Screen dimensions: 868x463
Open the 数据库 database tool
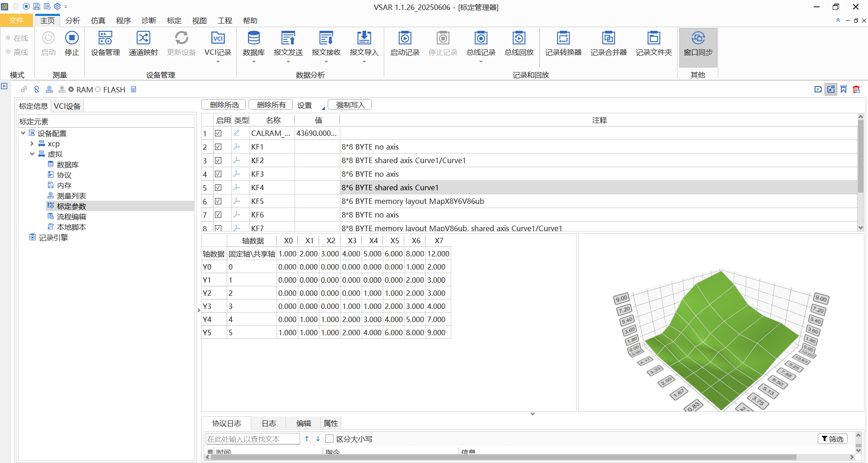[254, 43]
